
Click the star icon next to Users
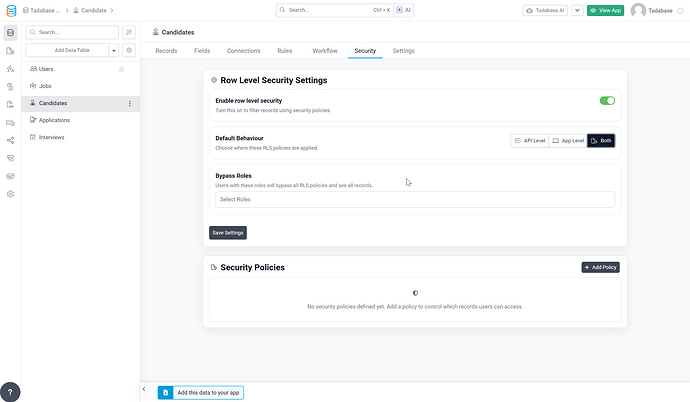[121, 69]
